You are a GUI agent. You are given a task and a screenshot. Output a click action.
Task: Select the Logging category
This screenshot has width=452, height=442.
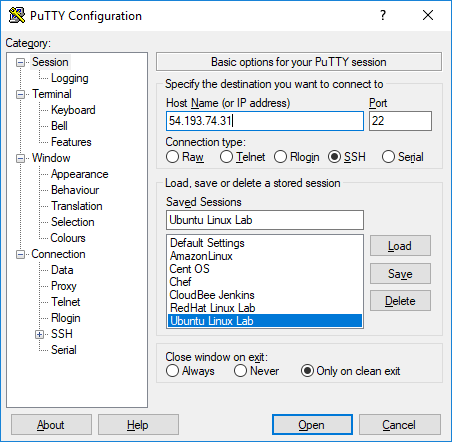click(x=70, y=78)
